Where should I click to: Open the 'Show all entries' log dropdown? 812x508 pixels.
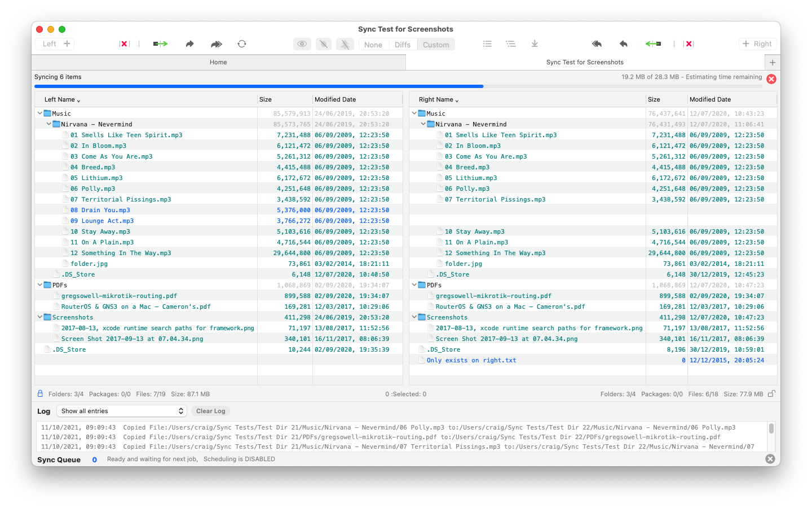(x=122, y=411)
